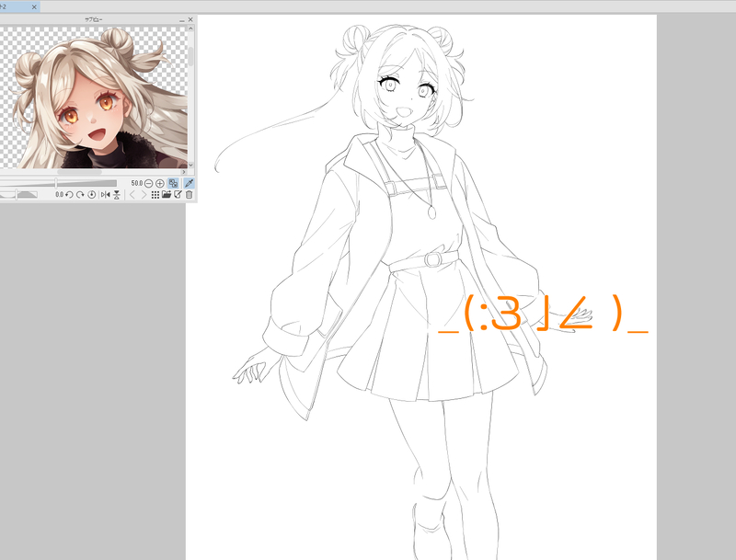Image resolution: width=736 pixels, height=560 pixels.
Task: Click the 0.0 rotation value field
Action: pyautogui.click(x=59, y=195)
